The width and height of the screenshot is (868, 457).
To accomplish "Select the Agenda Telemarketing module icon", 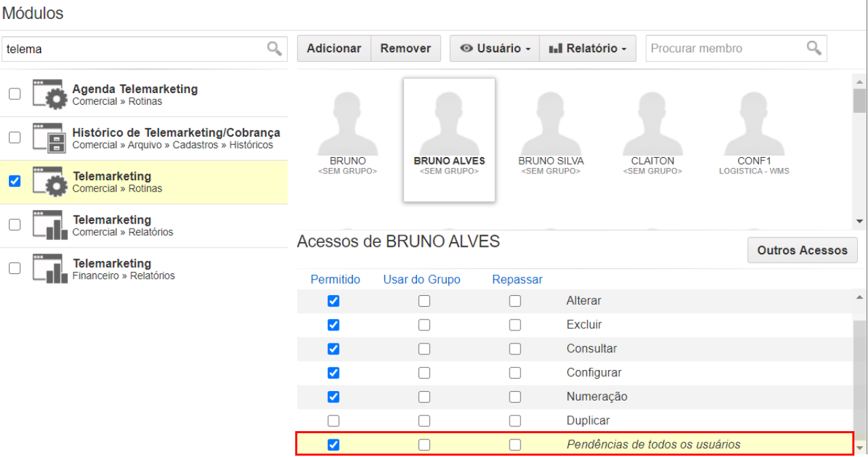I will [50, 95].
